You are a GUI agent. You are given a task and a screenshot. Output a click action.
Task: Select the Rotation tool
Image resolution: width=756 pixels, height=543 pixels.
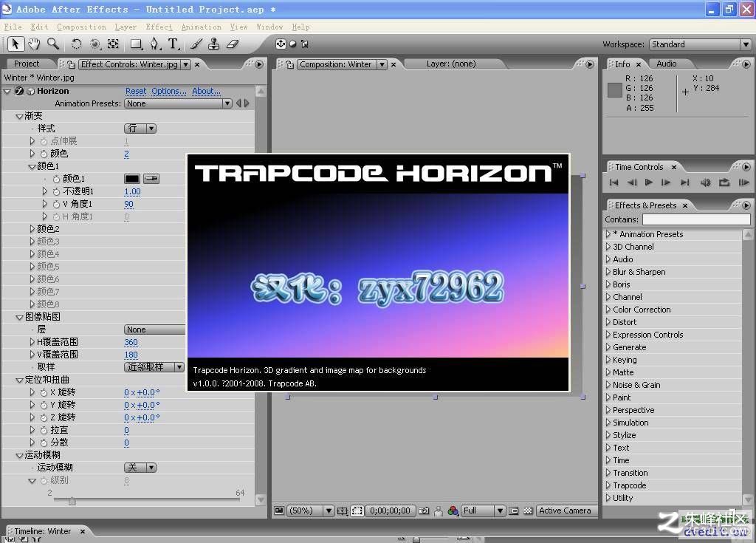pyautogui.click(x=76, y=44)
